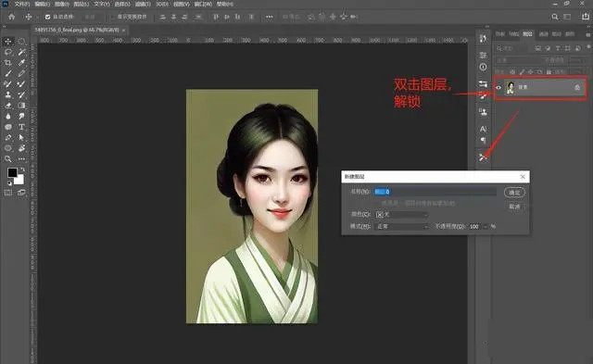Select the Clone Stamp tool
The image size is (593, 364).
pyautogui.click(x=8, y=94)
